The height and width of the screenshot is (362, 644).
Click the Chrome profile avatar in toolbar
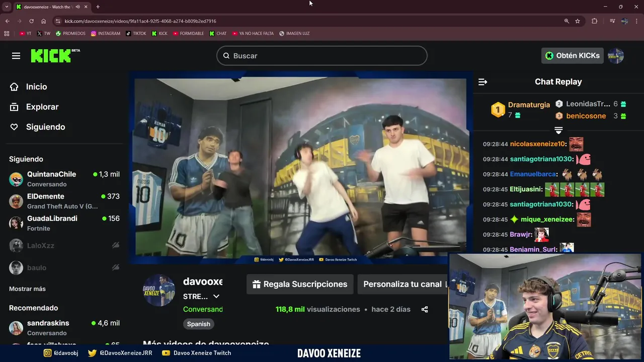click(624, 21)
